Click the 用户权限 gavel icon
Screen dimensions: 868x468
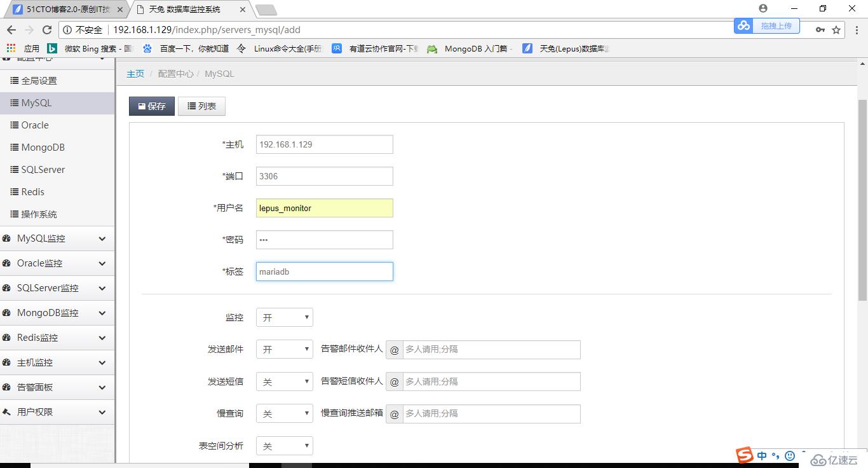coord(7,412)
